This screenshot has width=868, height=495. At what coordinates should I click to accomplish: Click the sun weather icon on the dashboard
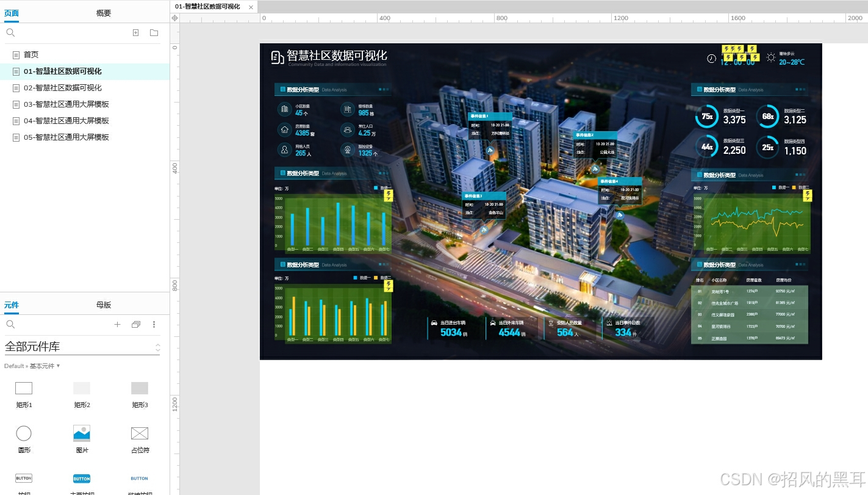[x=771, y=58]
